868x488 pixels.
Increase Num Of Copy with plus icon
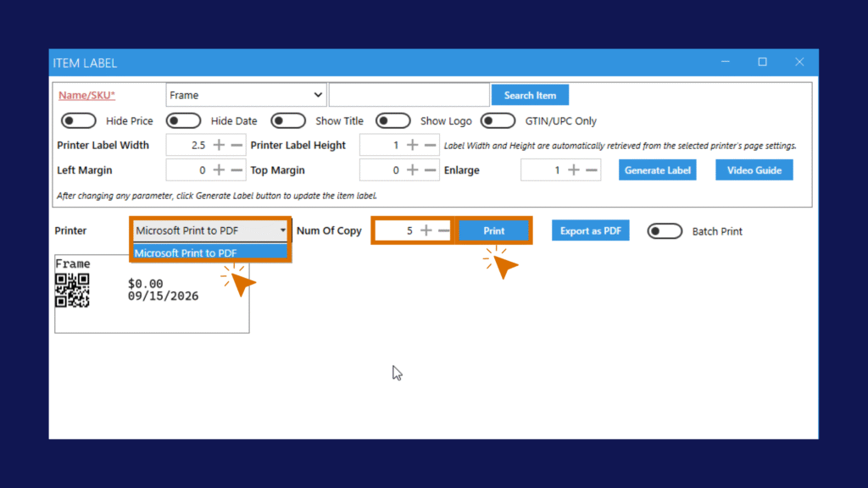[x=426, y=230]
